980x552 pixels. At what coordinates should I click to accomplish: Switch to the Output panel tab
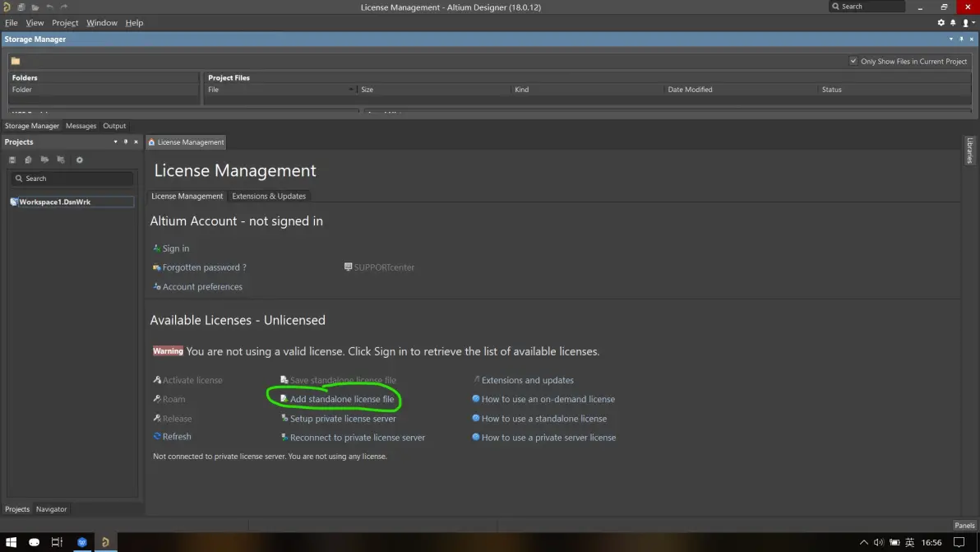coord(114,126)
